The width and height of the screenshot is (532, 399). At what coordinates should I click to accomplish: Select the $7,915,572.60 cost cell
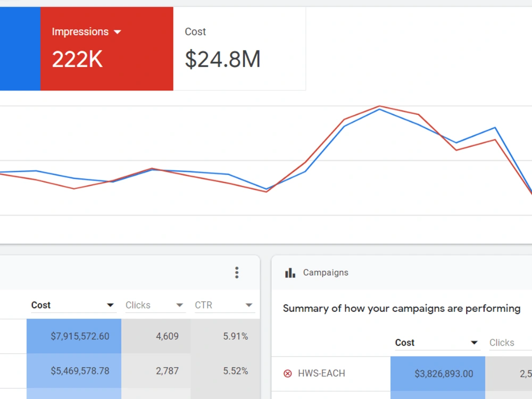coord(74,336)
